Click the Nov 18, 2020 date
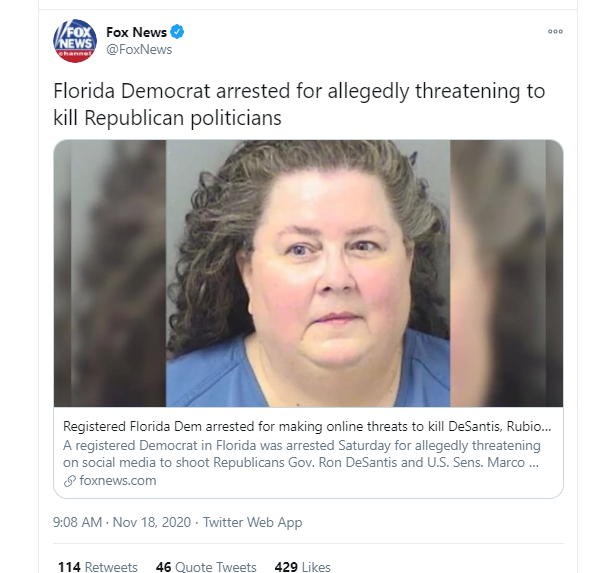605x573 pixels. pos(152,522)
